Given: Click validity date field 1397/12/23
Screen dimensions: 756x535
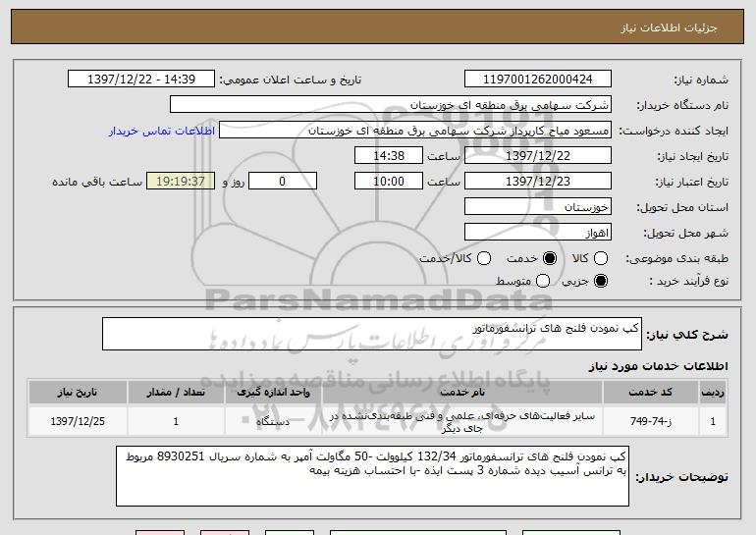Looking at the screenshot, I should point(538,182).
